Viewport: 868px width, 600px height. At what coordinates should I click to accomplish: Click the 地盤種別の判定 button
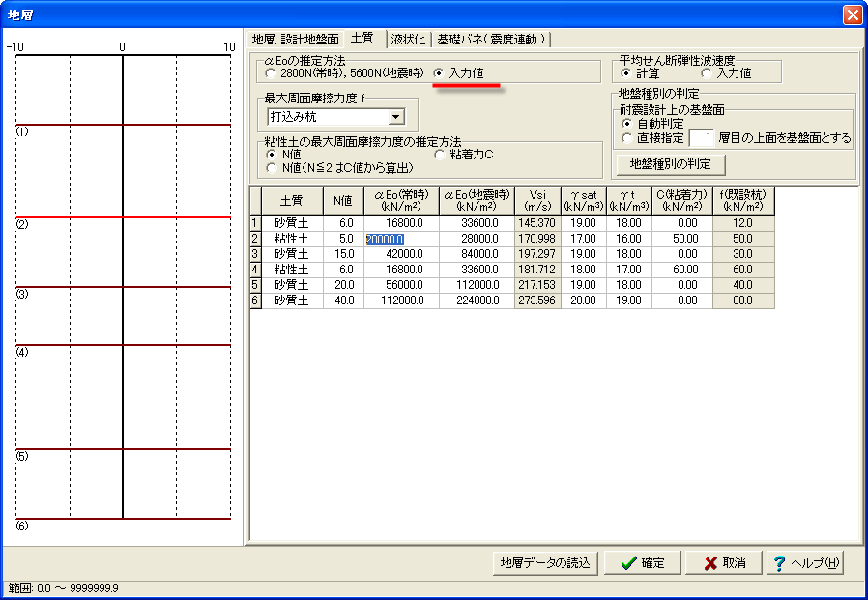click(x=671, y=164)
